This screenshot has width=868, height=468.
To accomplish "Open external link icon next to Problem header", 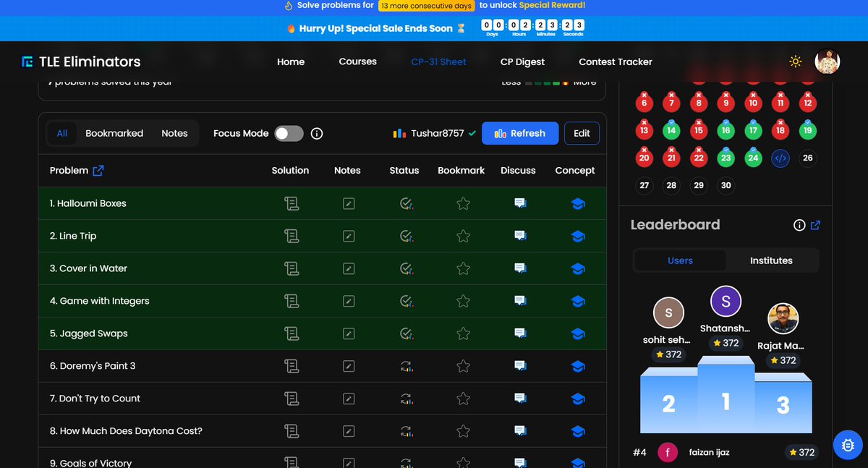I will coord(98,171).
